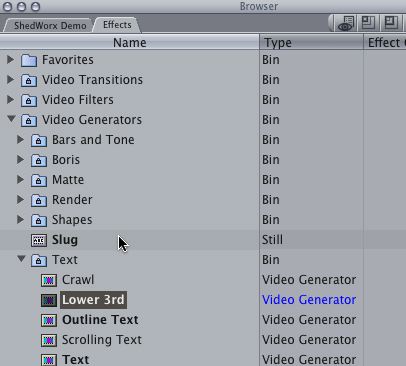Click the Outline Text generator icon
This screenshot has width=406, height=366.
[49, 320]
